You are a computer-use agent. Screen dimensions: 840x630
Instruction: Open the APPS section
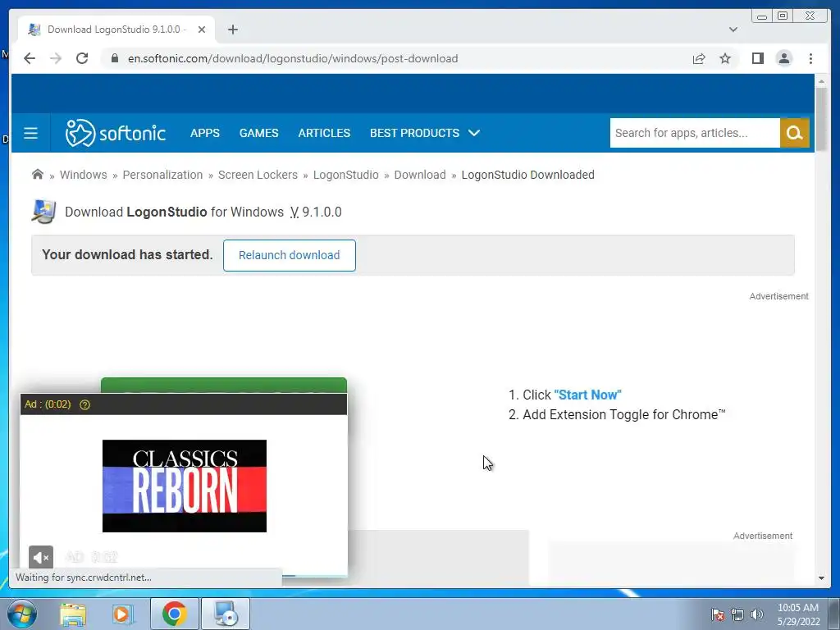(204, 133)
